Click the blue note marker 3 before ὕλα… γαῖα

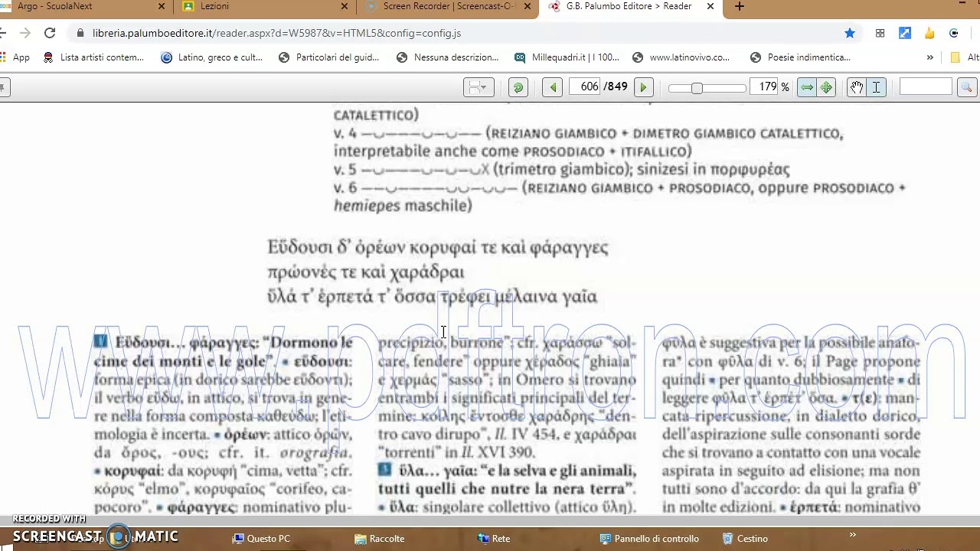[x=384, y=470]
